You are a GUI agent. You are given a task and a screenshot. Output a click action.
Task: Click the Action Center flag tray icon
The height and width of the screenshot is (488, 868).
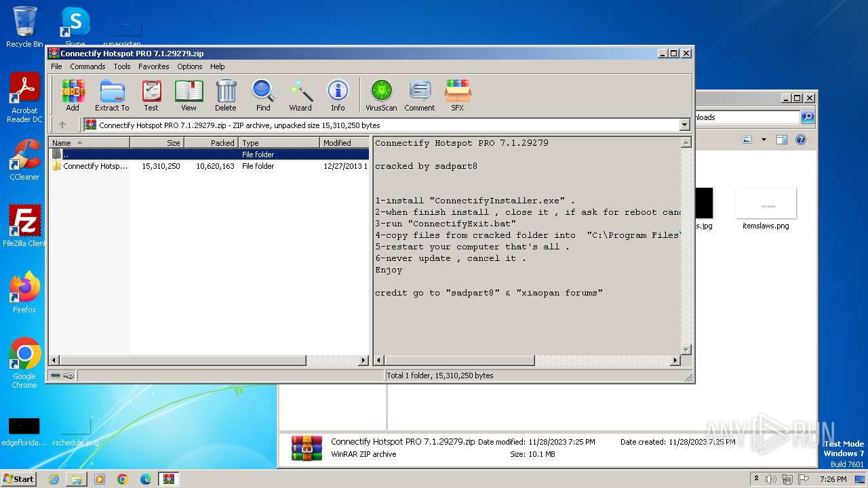804,479
